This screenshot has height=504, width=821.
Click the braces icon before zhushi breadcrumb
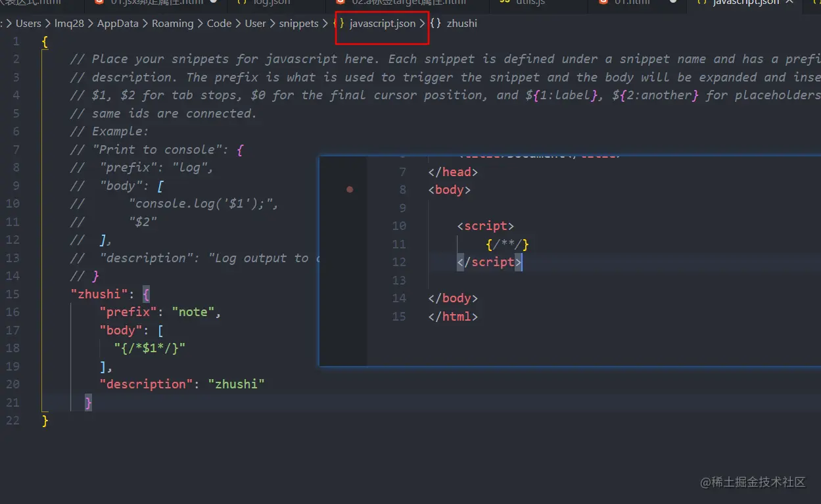point(435,23)
